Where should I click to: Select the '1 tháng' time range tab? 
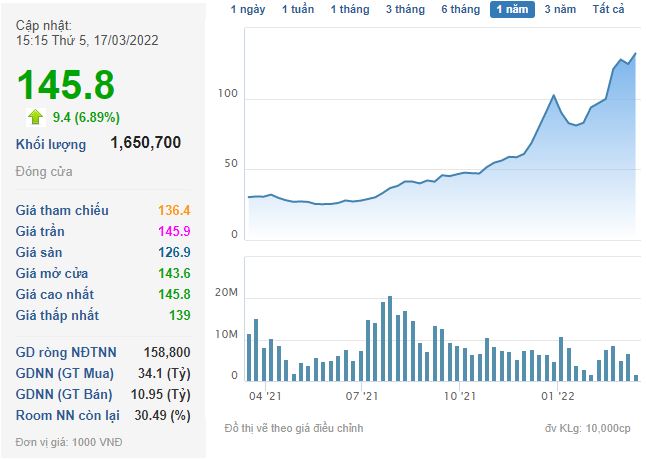coord(350,10)
